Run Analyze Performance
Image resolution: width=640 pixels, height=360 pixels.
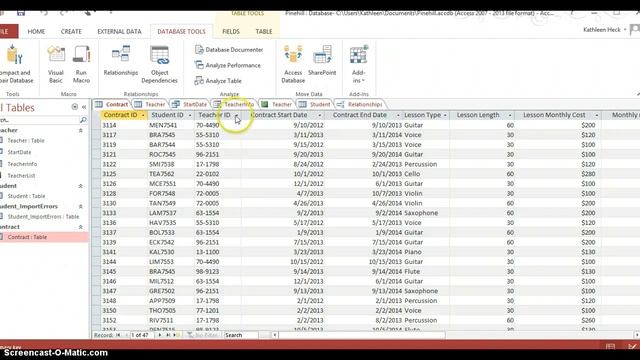[228, 65]
